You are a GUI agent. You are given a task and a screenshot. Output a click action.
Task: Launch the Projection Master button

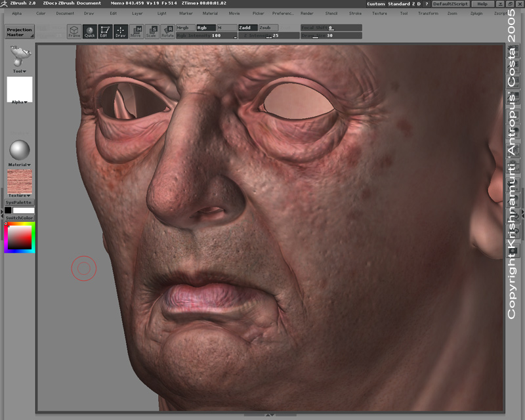click(x=20, y=31)
